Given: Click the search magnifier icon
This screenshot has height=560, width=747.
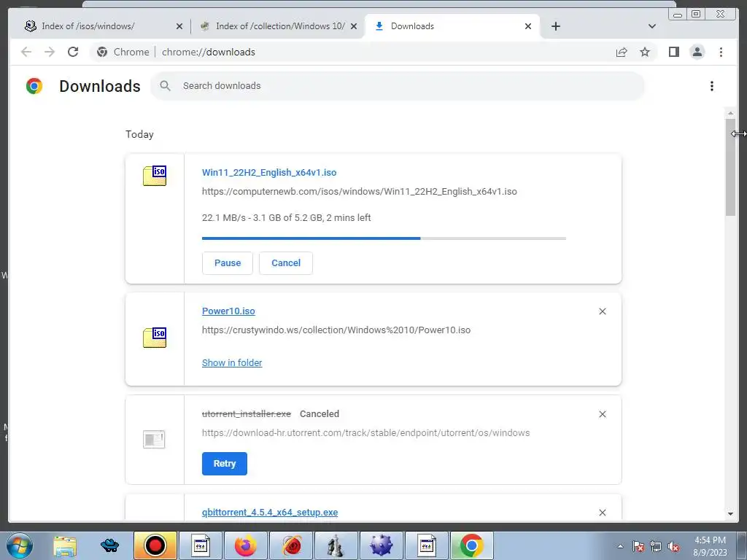Looking at the screenshot, I should click(x=166, y=86).
